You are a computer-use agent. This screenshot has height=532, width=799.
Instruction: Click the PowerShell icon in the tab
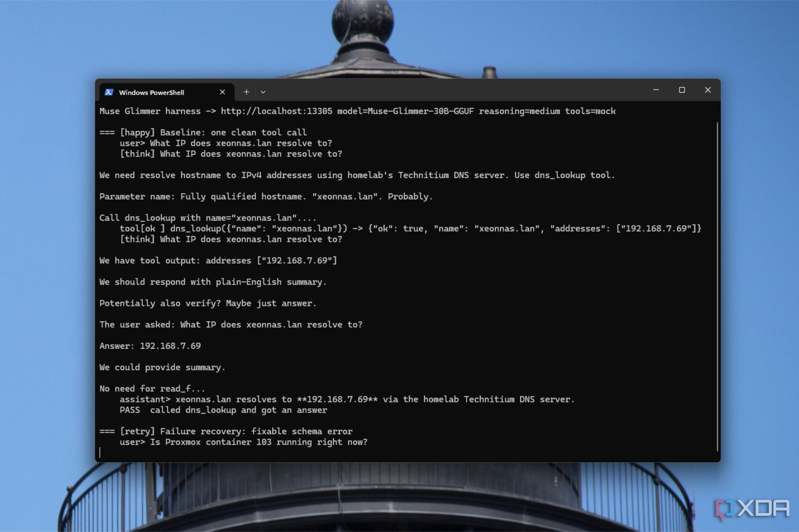point(109,92)
